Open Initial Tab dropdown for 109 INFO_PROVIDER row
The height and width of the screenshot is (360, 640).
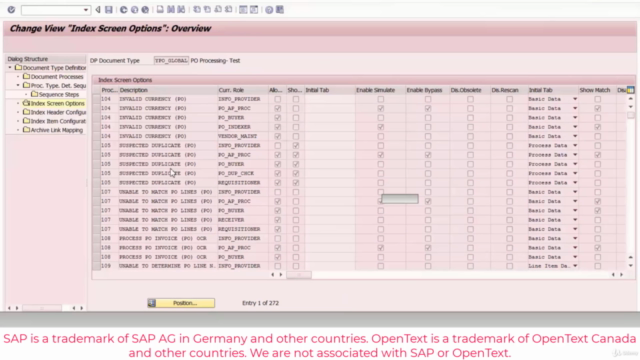(x=575, y=266)
